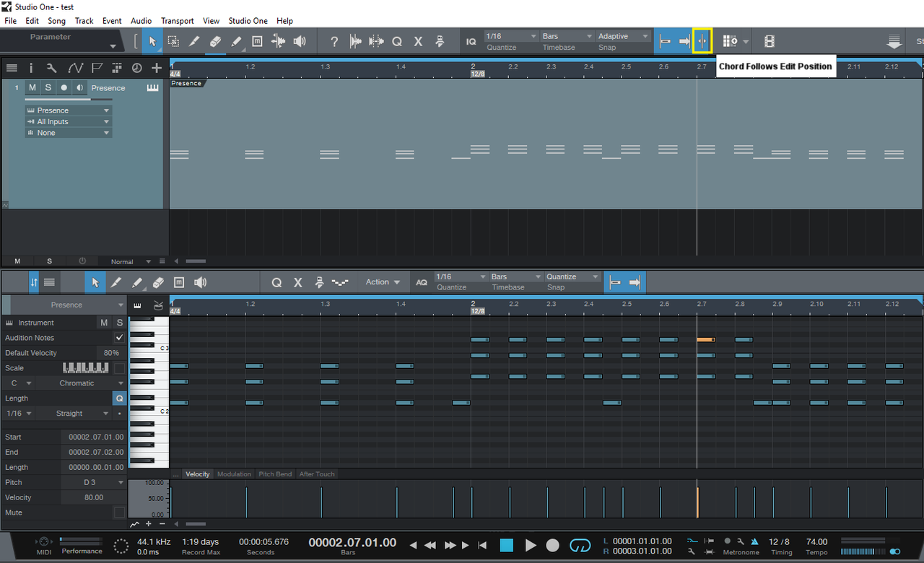Mute the Presence track in the arrangement

[32, 87]
